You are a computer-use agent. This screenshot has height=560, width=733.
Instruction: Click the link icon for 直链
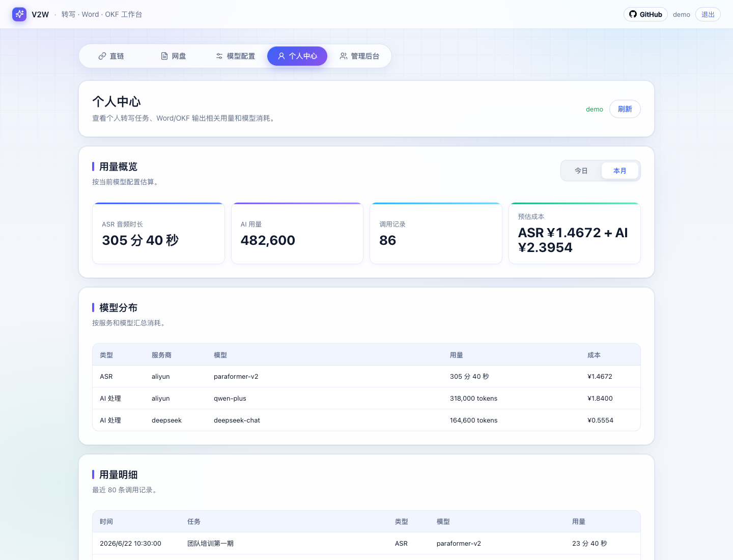(102, 56)
